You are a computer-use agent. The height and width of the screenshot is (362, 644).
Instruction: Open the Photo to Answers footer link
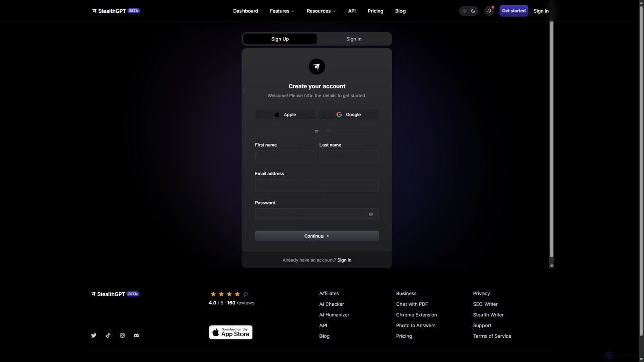click(416, 325)
